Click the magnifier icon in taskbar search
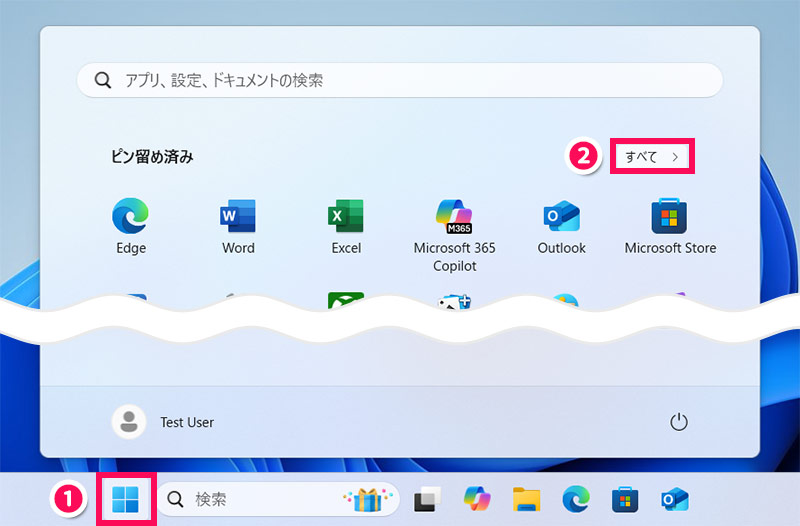The image size is (800, 526). (x=175, y=499)
